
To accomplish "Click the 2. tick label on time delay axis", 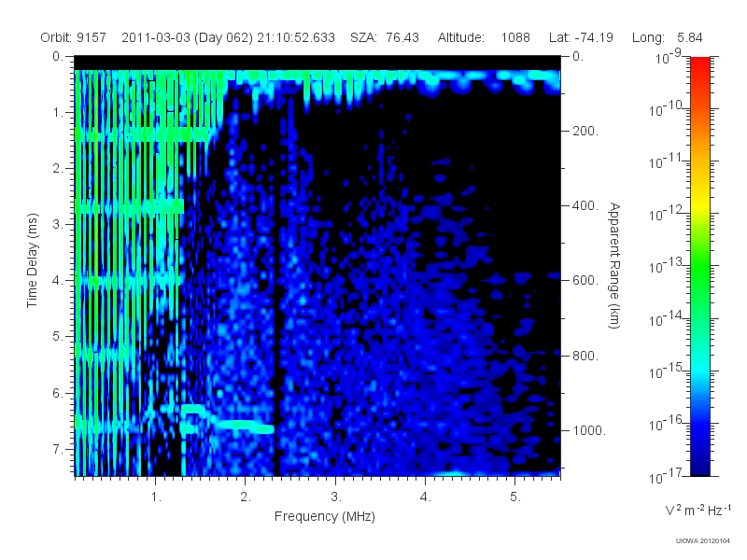I will (x=58, y=169).
